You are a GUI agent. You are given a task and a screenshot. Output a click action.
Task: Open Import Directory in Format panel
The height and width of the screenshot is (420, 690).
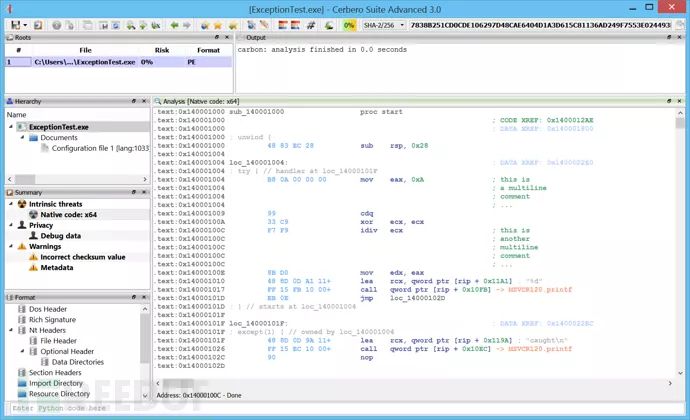(56, 383)
